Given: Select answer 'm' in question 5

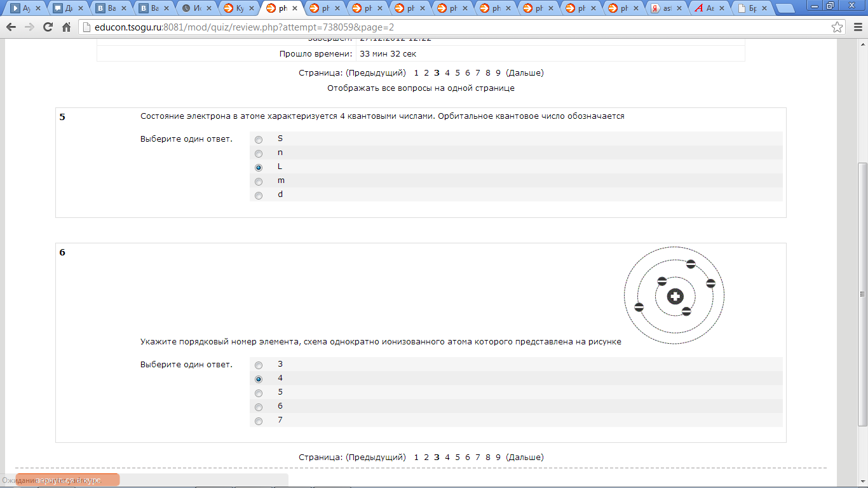Looking at the screenshot, I should pos(259,182).
